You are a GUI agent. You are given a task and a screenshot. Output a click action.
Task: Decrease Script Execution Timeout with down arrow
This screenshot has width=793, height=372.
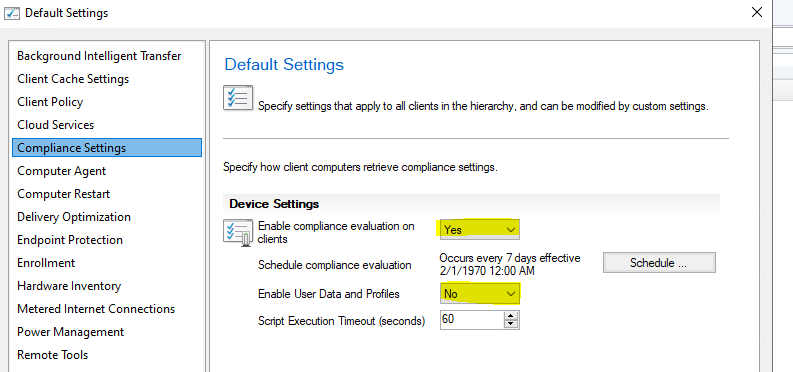tap(511, 324)
